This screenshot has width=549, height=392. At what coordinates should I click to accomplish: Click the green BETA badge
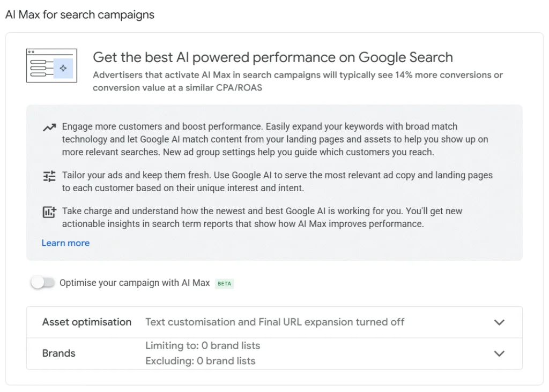pyautogui.click(x=225, y=283)
